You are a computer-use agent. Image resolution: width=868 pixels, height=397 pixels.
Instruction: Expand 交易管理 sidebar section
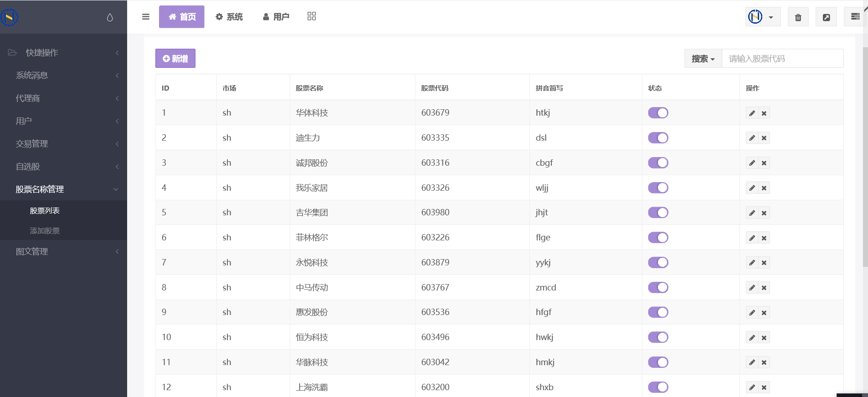(63, 144)
